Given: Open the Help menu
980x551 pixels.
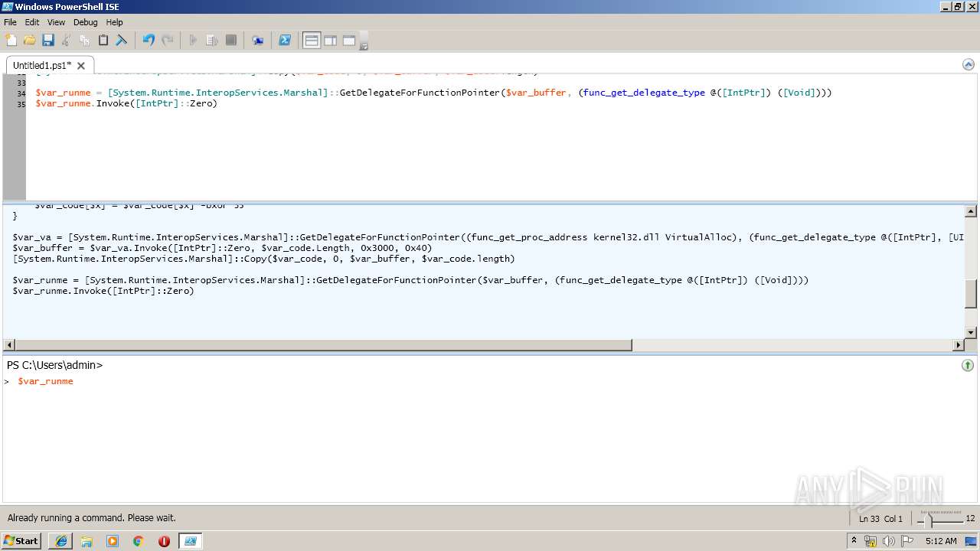Looking at the screenshot, I should point(114,22).
